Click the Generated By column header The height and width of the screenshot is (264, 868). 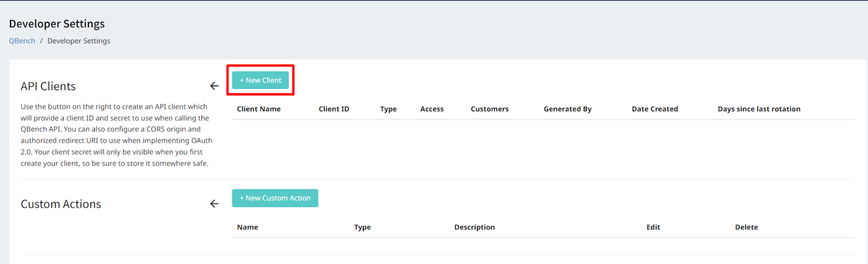pyautogui.click(x=567, y=109)
